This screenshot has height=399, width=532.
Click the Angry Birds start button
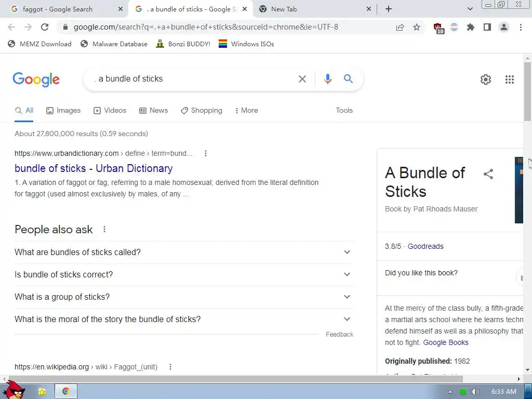pyautogui.click(x=14, y=390)
